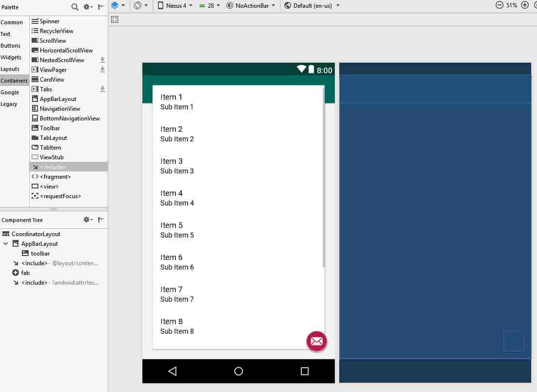Click the zoom out minus icon
Image resolution: width=537 pixels, height=392 pixels.
(x=499, y=5)
